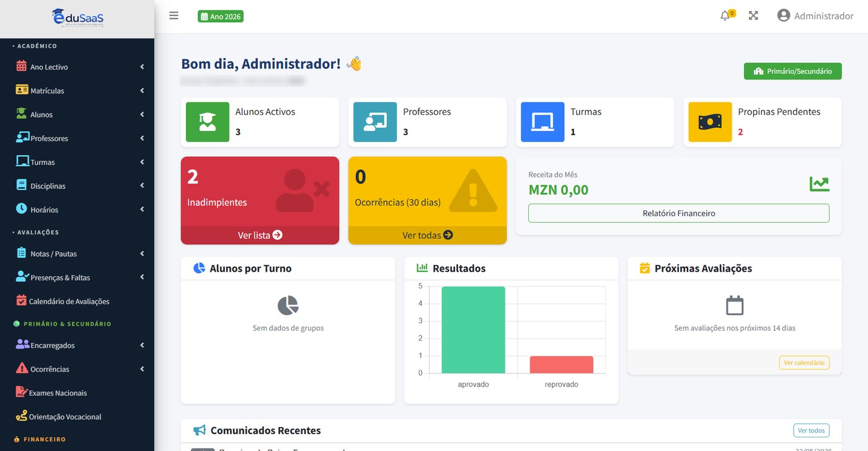868x451 pixels.
Task: Click the Ano 2026 badge
Action: [221, 17]
